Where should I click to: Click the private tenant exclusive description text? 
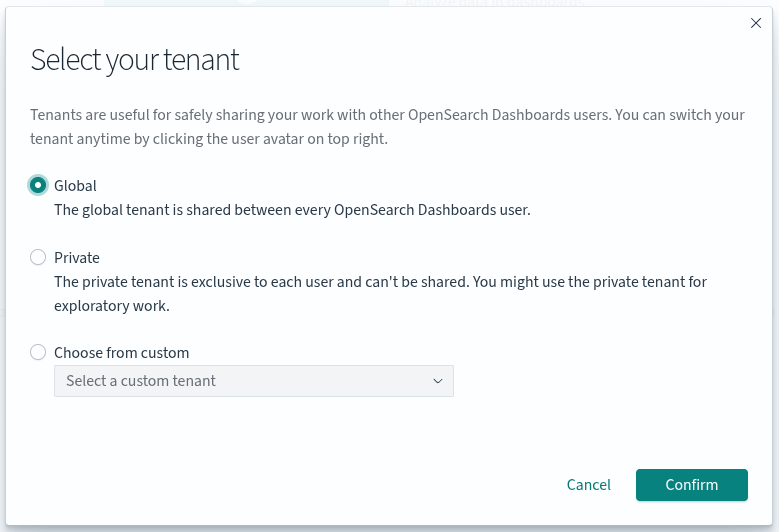point(380,282)
